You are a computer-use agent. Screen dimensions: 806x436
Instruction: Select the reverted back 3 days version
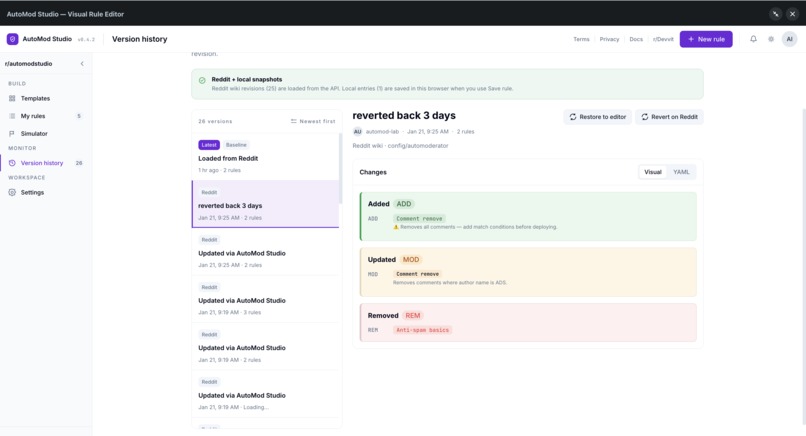[x=265, y=204]
